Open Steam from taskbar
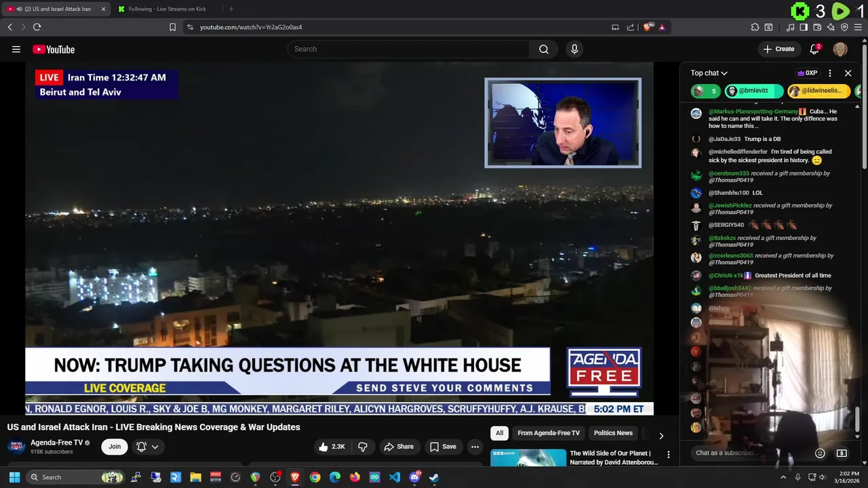This screenshot has height=488, width=868. [434, 477]
